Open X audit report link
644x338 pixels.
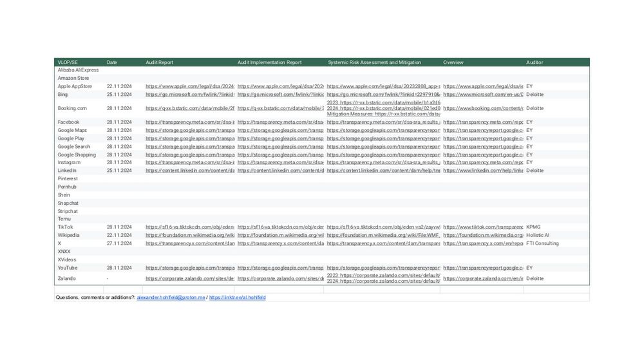(x=190, y=243)
